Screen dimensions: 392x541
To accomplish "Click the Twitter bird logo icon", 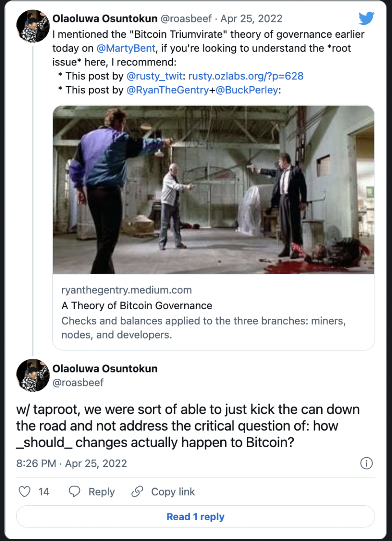I will [366, 18].
